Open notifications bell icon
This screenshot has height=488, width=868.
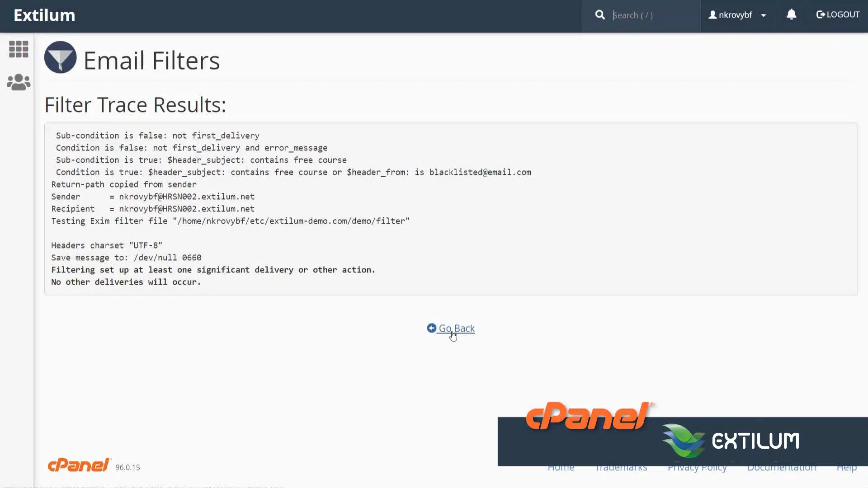[791, 15]
